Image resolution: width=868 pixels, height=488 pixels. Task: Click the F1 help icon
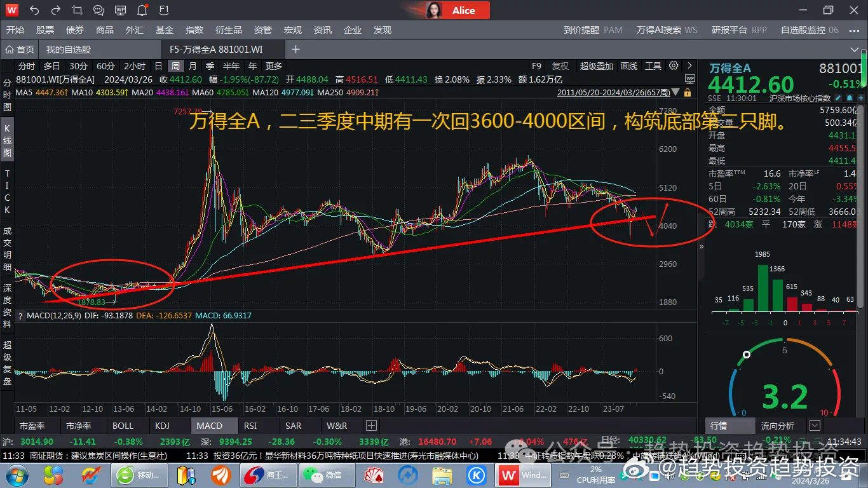point(164,10)
